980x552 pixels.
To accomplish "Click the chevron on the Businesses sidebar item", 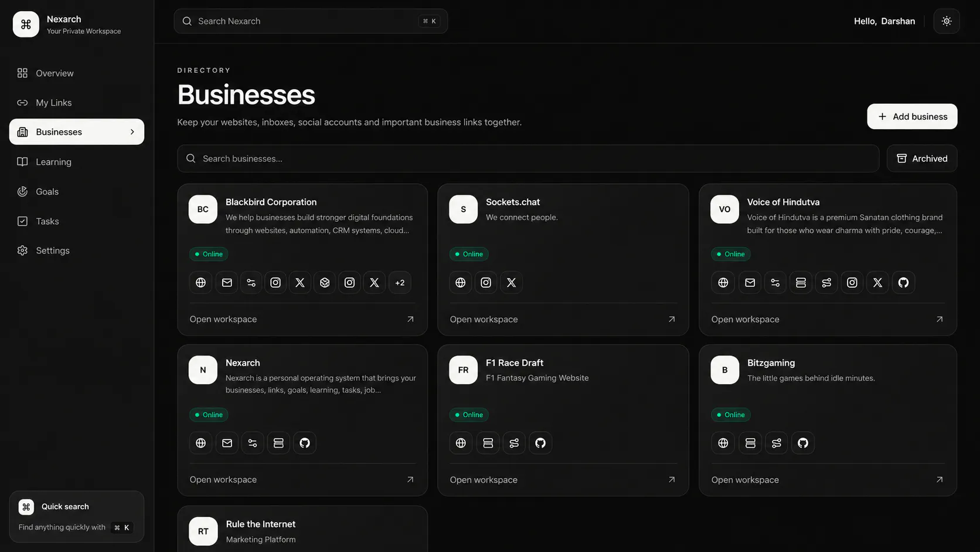I will click(x=132, y=132).
